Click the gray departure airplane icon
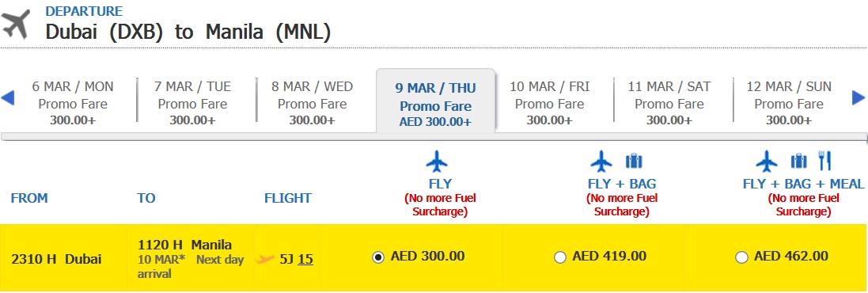The image size is (868, 293). (16, 25)
